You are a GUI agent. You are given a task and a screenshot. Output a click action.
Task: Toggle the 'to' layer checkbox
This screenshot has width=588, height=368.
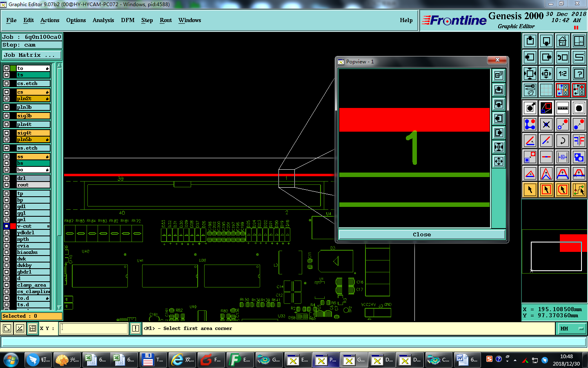coord(7,68)
